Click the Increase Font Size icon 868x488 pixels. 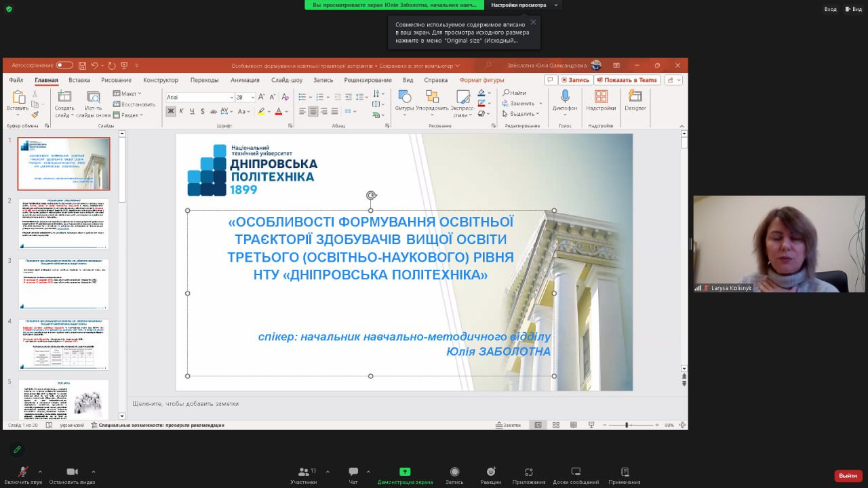(262, 98)
